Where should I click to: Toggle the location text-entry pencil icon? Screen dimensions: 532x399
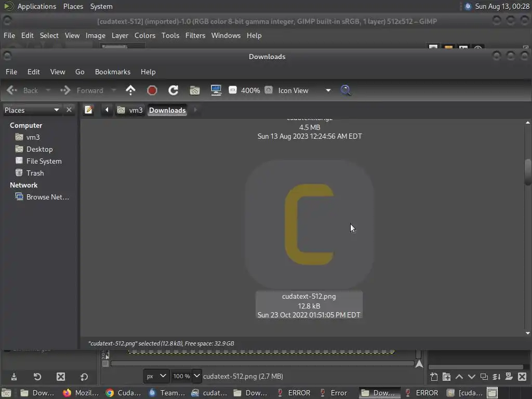88,110
